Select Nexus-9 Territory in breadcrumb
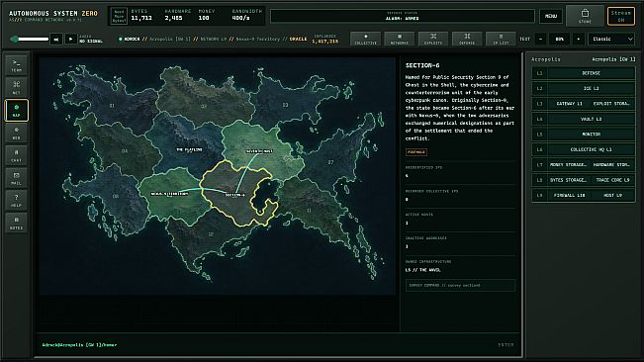The width and height of the screenshot is (644, 362). click(x=257, y=39)
